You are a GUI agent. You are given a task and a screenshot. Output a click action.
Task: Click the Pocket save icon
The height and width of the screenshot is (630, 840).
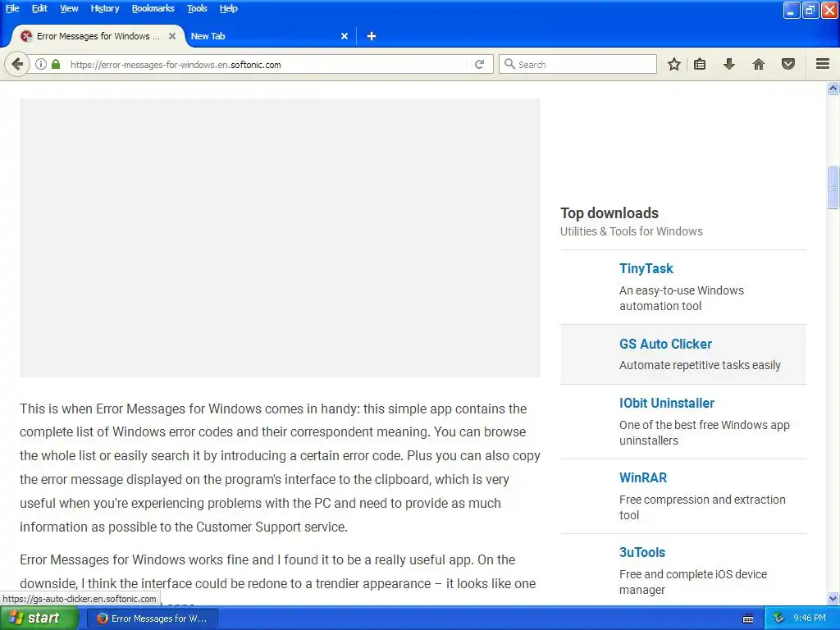788,64
